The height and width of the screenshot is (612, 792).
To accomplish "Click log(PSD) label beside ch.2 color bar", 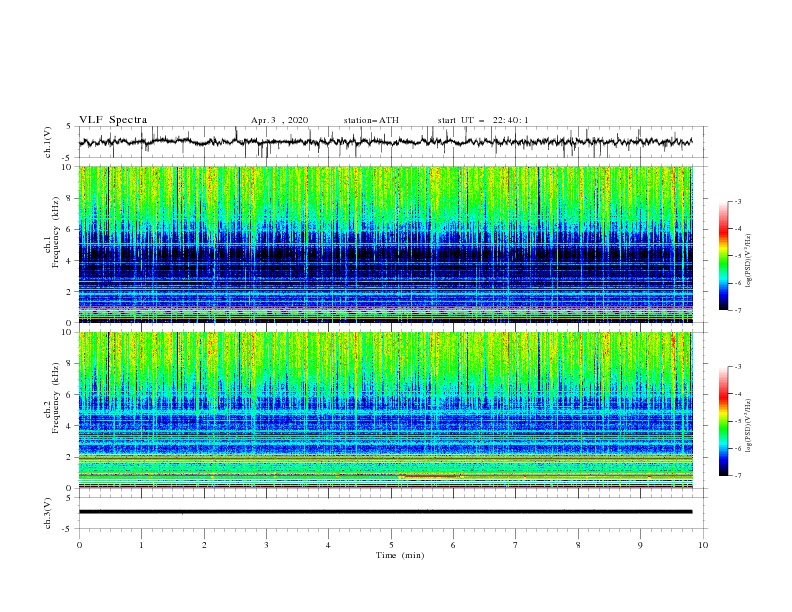I will [749, 426].
